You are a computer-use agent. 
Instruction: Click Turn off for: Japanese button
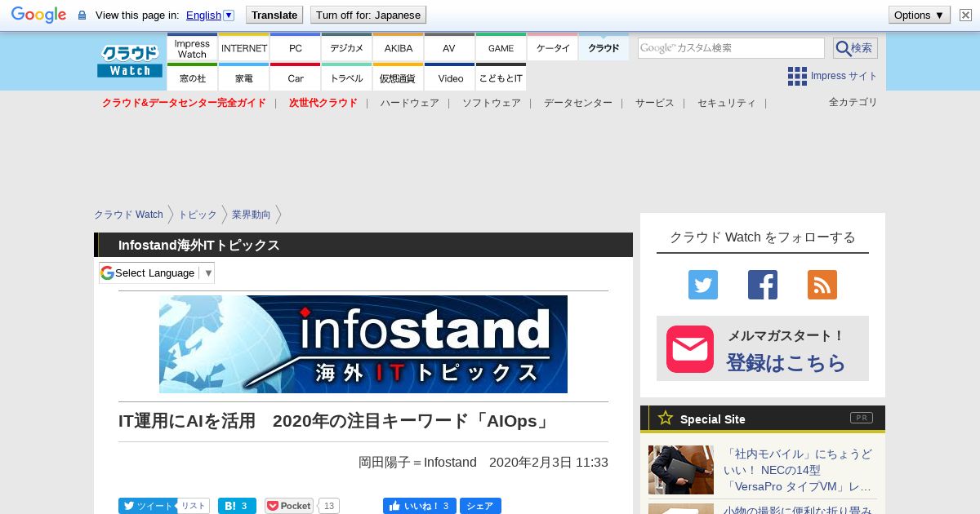point(368,15)
